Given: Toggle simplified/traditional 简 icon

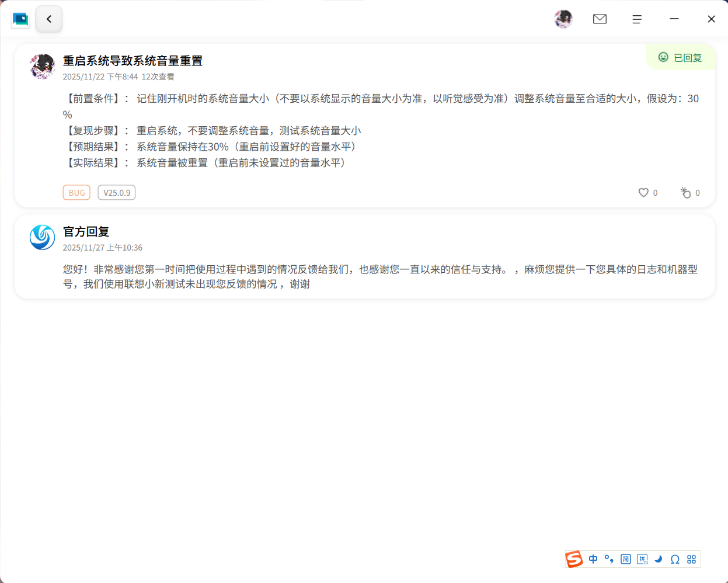Looking at the screenshot, I should [x=626, y=559].
